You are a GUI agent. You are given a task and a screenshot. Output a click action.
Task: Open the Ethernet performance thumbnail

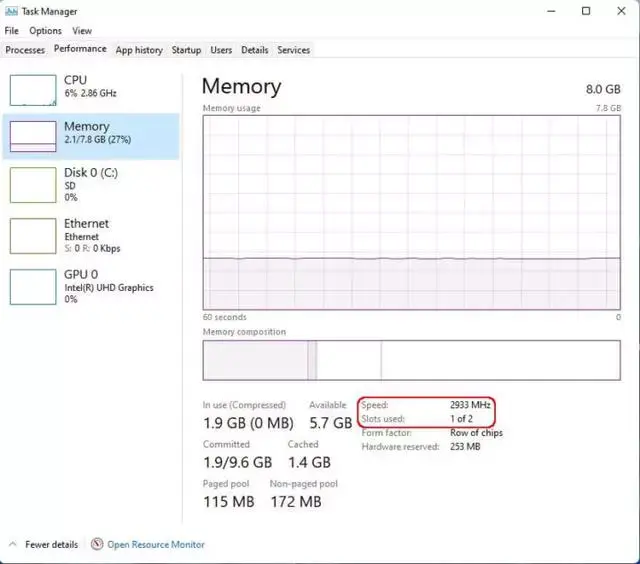33,236
